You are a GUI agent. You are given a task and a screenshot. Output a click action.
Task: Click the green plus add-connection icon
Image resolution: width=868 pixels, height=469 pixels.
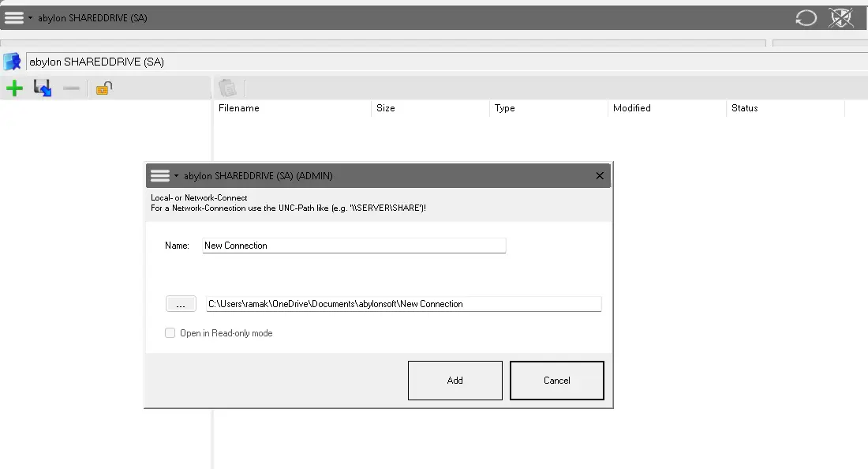pos(14,88)
